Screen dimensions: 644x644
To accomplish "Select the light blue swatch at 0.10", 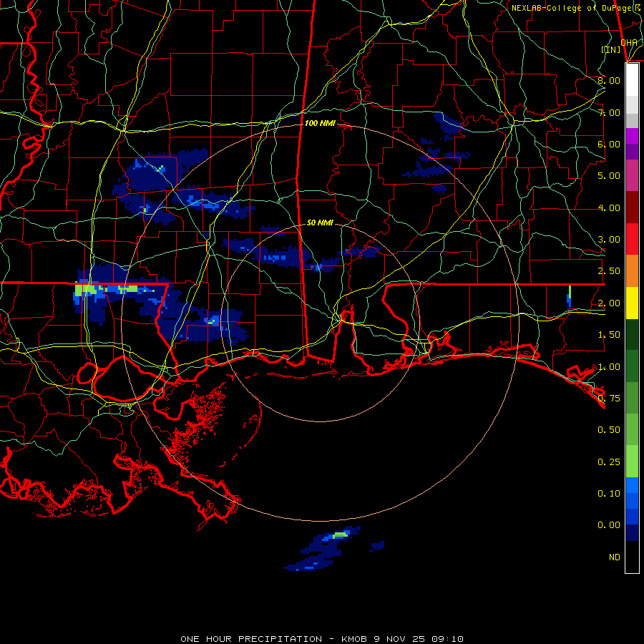I will pyautogui.click(x=632, y=485).
